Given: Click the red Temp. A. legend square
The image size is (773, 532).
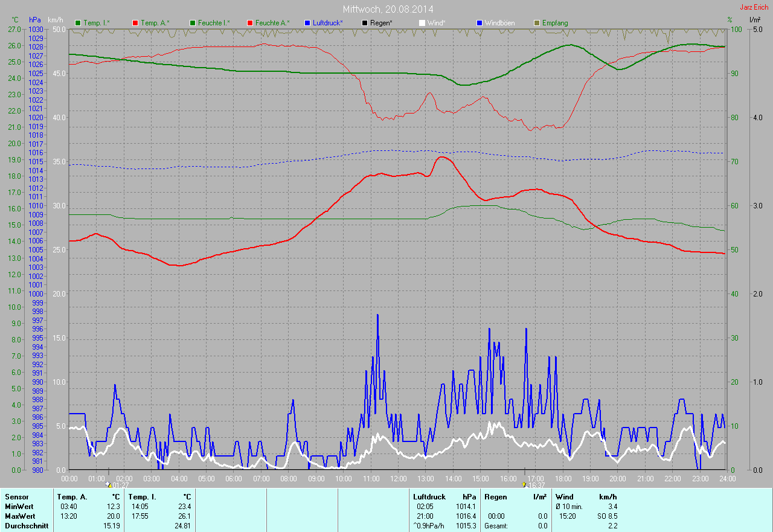Looking at the screenshot, I should [135, 23].
